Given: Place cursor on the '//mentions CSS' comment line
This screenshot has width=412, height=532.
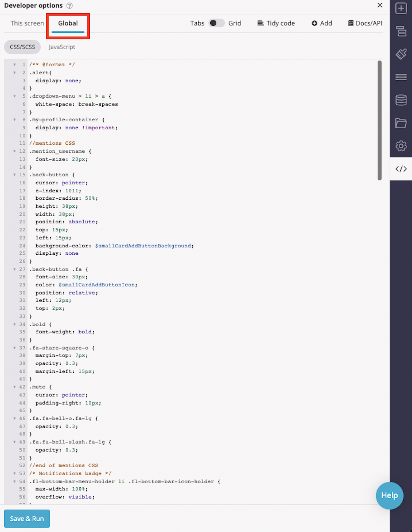Looking at the screenshot, I should 52,143.
